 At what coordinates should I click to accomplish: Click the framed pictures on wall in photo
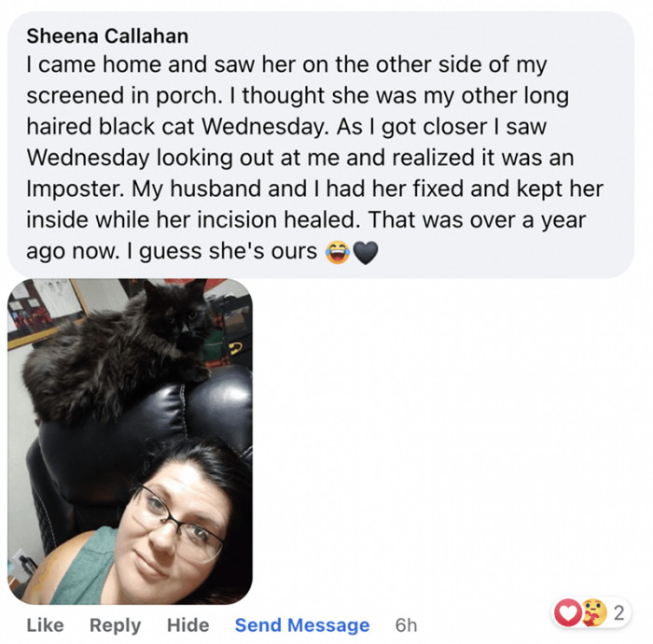pos(46,313)
